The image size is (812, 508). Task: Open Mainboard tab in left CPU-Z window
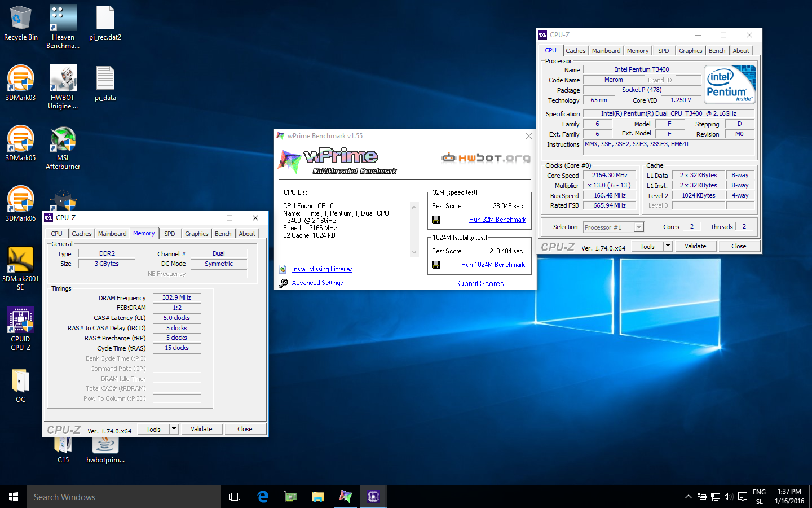[112, 234]
